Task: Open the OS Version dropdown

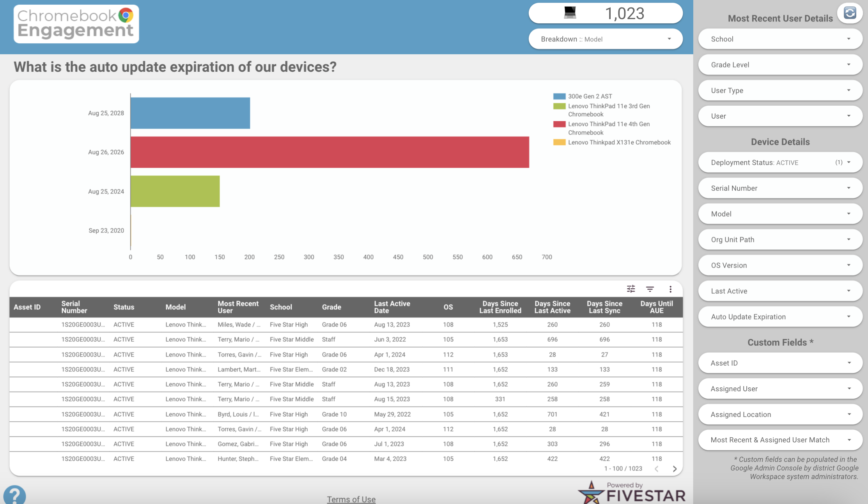Action: (780, 265)
